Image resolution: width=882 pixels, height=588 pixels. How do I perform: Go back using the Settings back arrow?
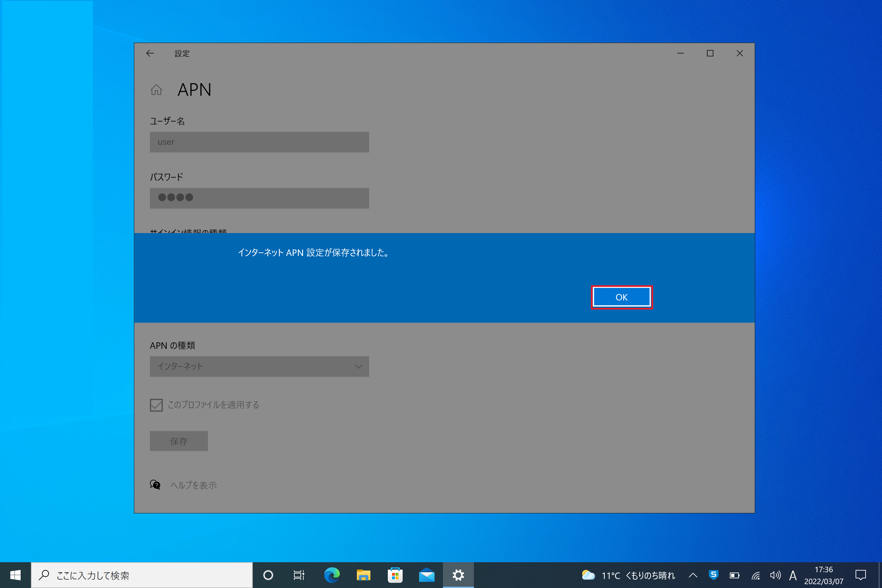tap(150, 53)
